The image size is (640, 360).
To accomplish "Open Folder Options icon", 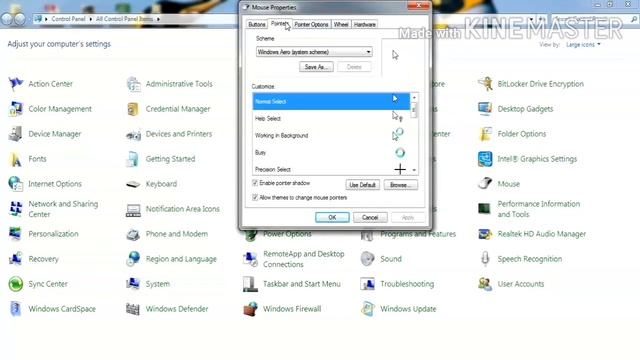I will point(485,134).
